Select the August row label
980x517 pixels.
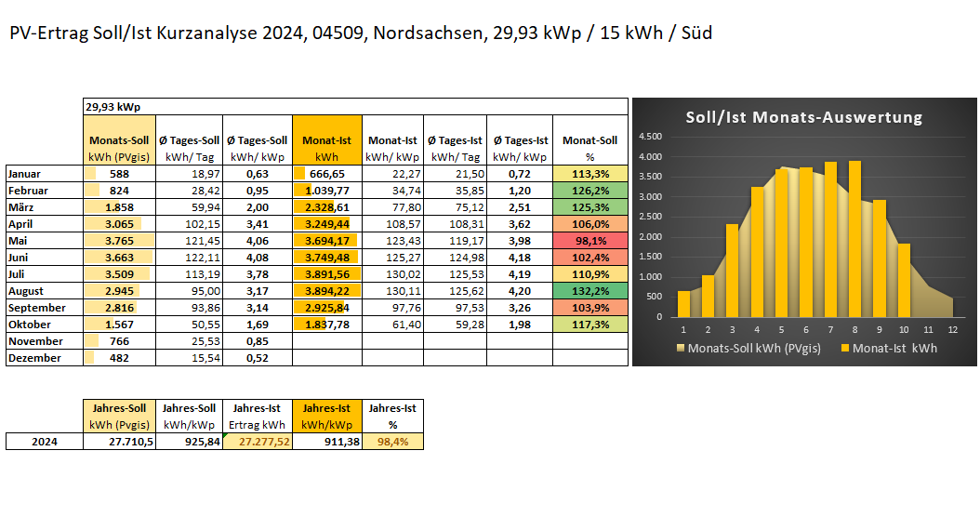(x=45, y=291)
